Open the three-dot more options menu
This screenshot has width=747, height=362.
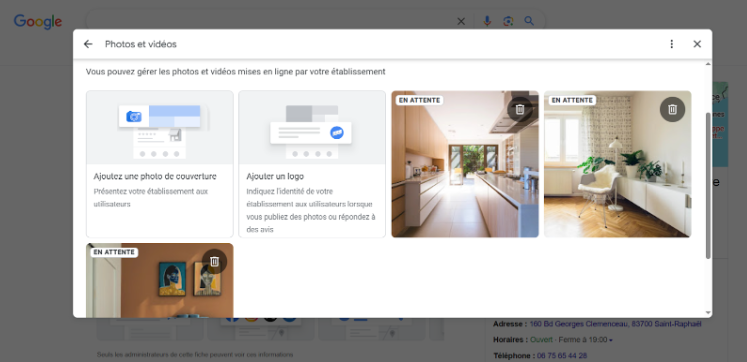pyautogui.click(x=671, y=44)
